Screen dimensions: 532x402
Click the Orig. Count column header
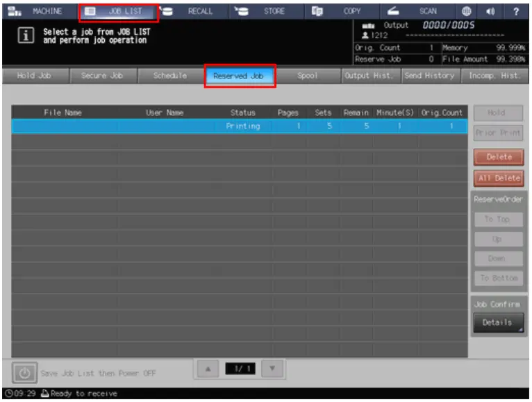click(442, 112)
